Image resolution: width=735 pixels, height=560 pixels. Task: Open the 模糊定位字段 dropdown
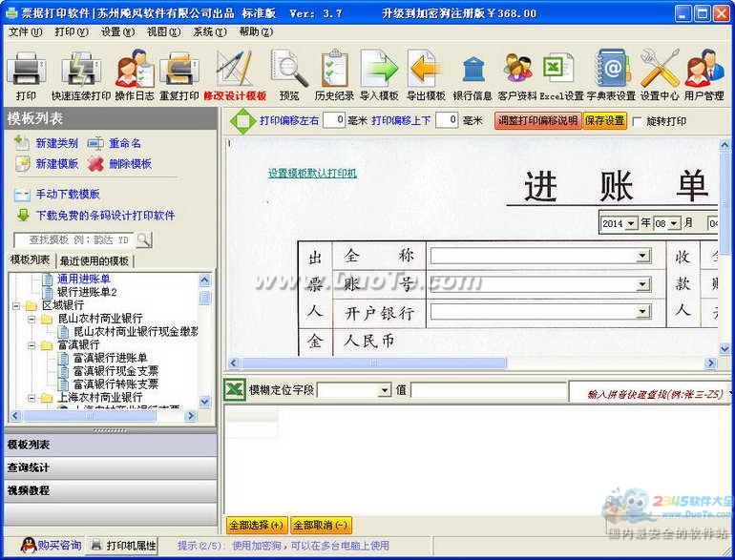point(385,390)
